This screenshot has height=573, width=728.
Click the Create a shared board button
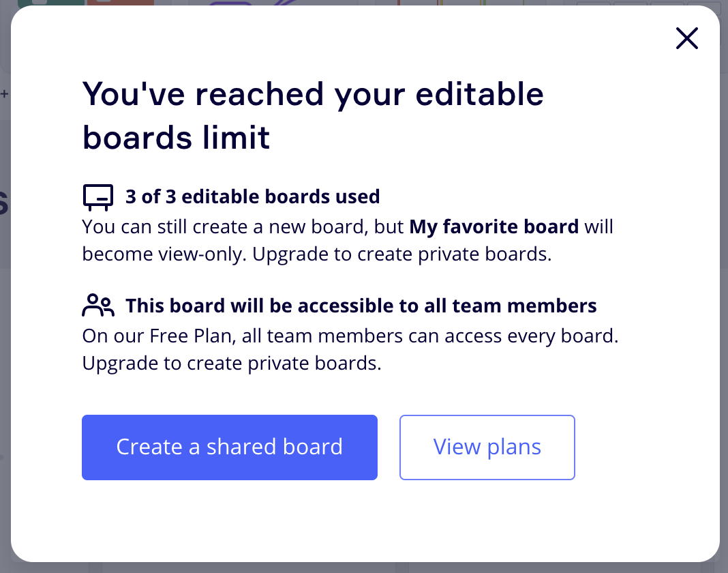[x=229, y=447]
